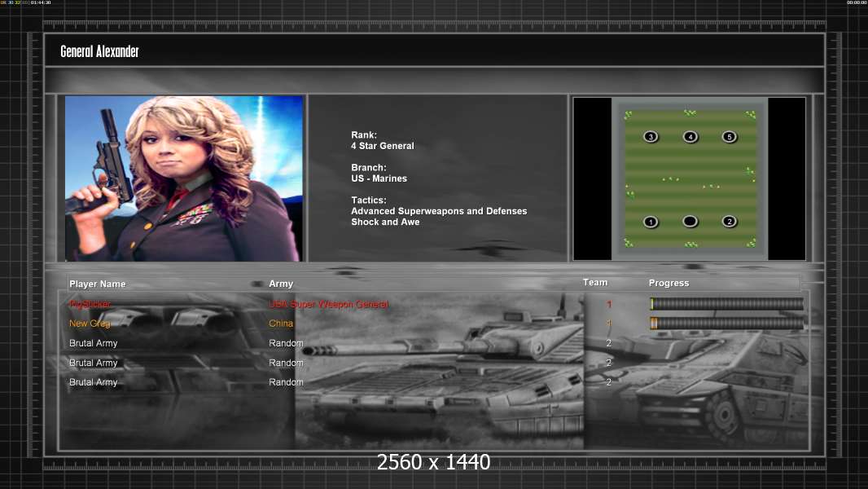Screen dimensions: 868x489
Task: Click the Branch: label
Action: click(x=369, y=167)
